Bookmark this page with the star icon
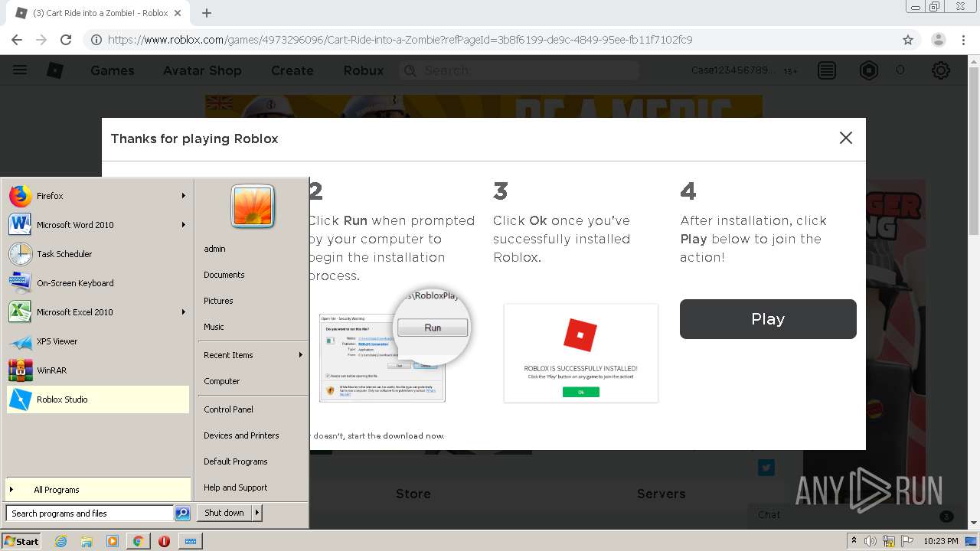The height and width of the screenshot is (551, 980). 908,40
